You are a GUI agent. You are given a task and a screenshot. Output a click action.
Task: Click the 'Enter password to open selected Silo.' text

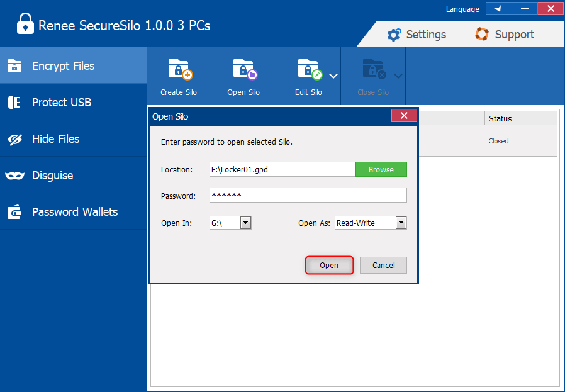point(227,142)
